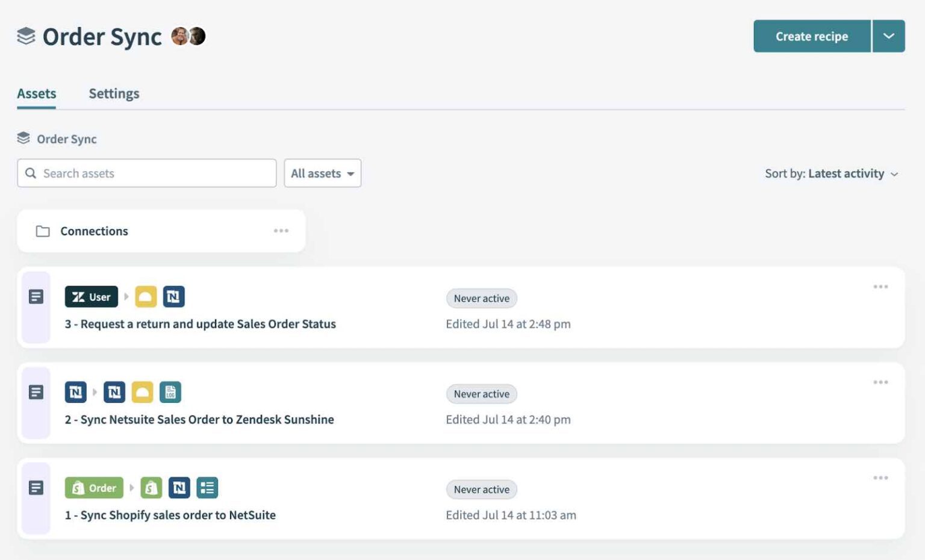Open the Connections folder icon
This screenshot has width=925, height=560.
42,231
